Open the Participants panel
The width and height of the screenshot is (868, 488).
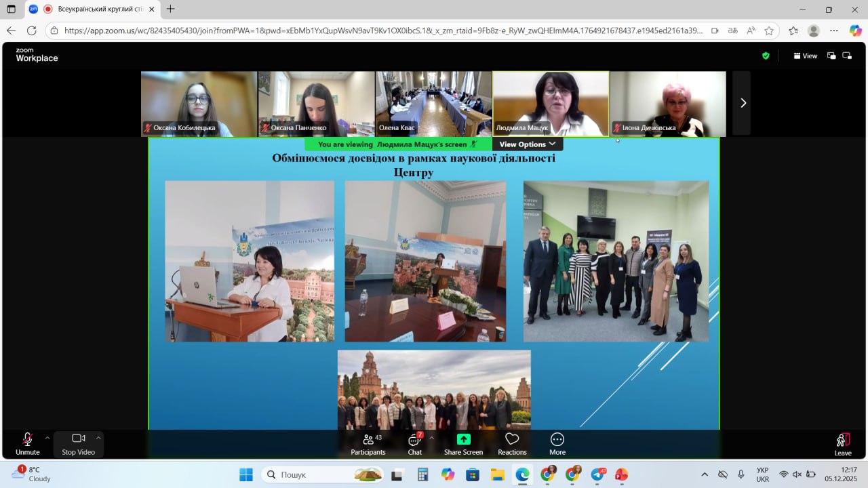click(x=368, y=444)
